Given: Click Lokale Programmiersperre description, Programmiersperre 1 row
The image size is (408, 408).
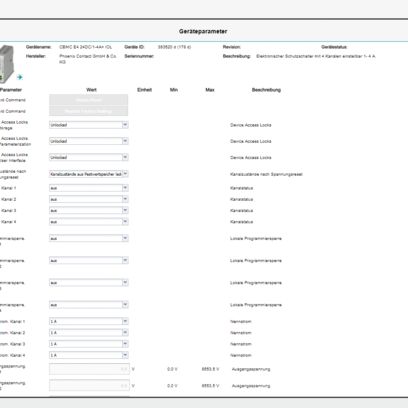Looking at the screenshot, I should tap(256, 238).
